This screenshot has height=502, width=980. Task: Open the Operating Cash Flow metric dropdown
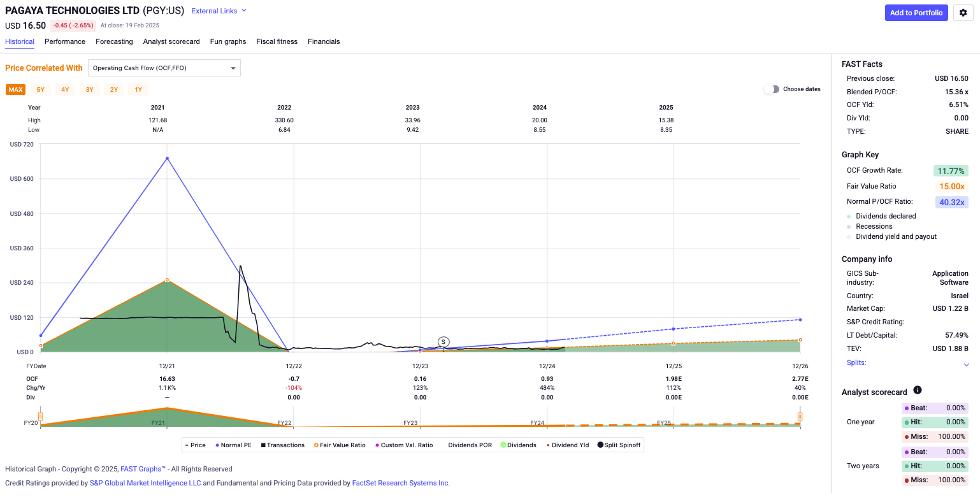click(x=164, y=68)
